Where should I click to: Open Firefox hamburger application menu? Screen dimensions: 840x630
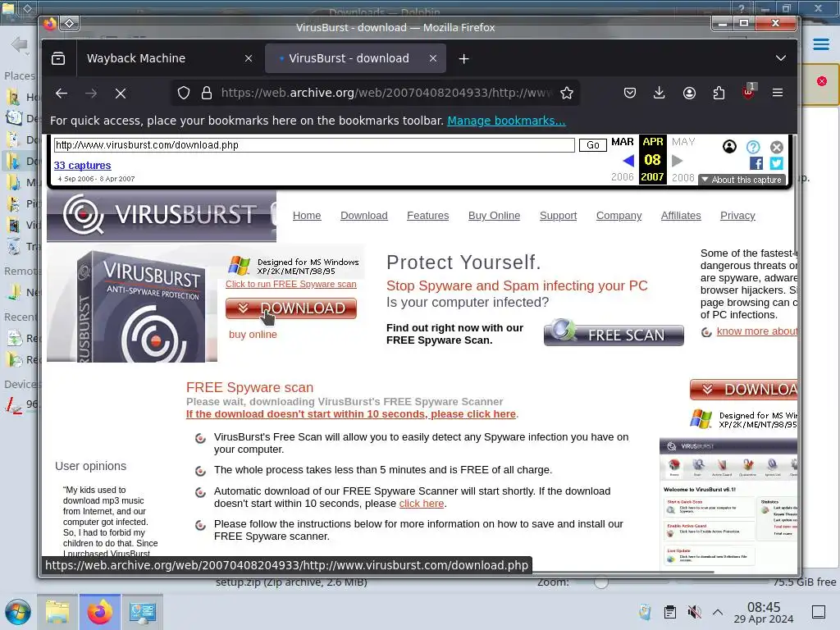[778, 94]
